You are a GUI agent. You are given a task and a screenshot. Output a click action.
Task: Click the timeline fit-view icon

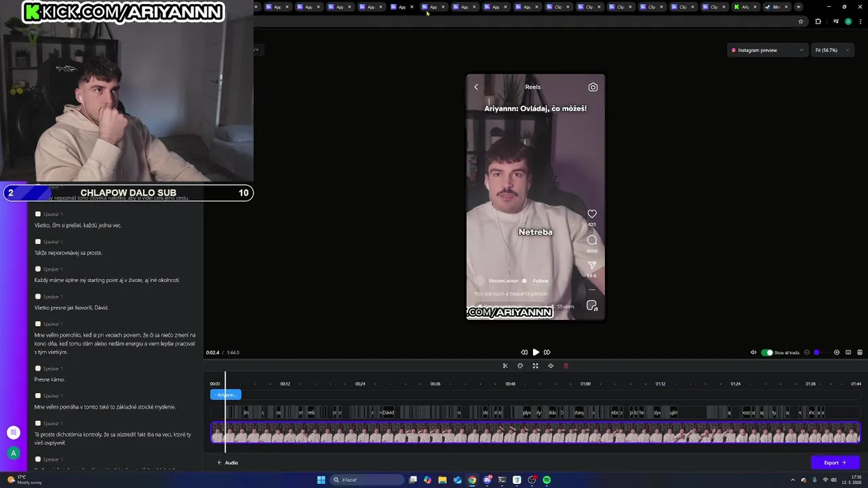point(848,352)
